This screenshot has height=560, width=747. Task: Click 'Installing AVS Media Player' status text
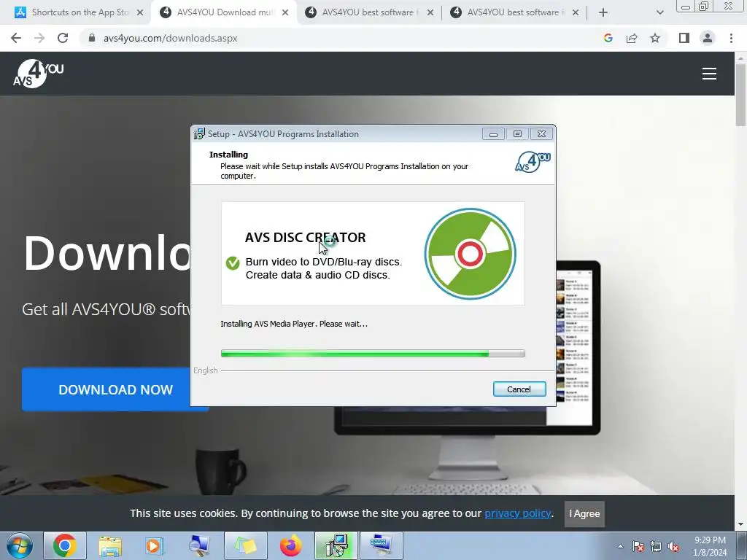click(x=294, y=324)
